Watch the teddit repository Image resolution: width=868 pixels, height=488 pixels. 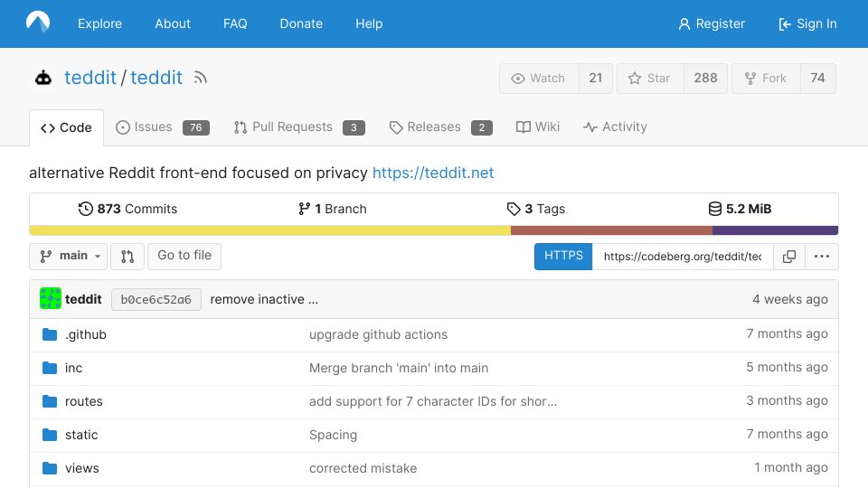[x=539, y=79]
